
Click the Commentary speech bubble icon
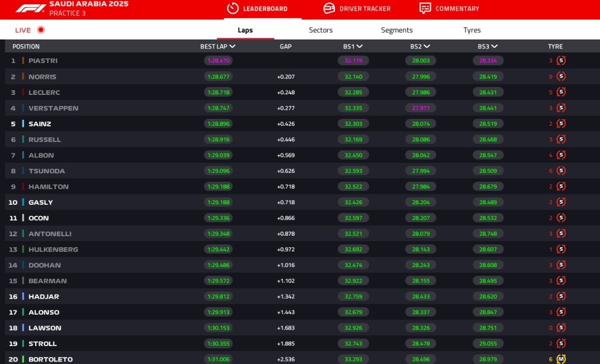click(425, 8)
